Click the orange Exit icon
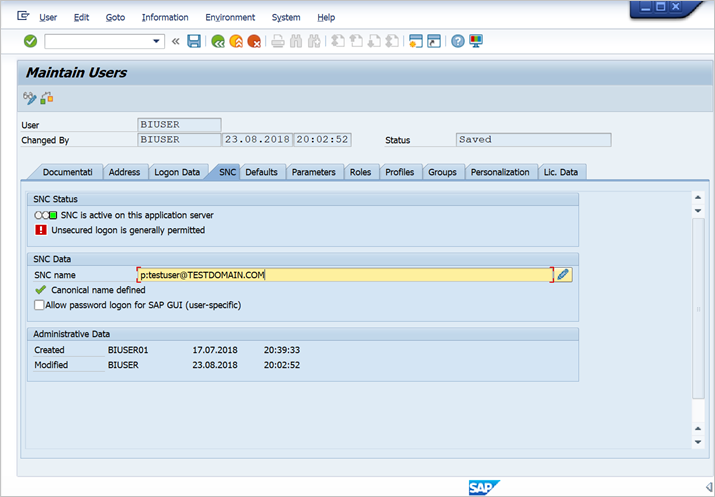Image resolution: width=715 pixels, height=497 pixels. click(236, 41)
